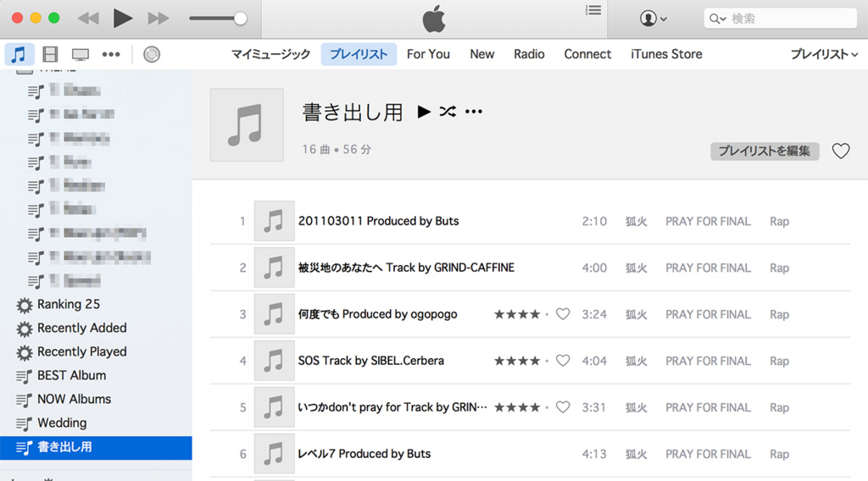868x481 pixels.
Task: Select the Movies film-strip icon
Action: 50,54
